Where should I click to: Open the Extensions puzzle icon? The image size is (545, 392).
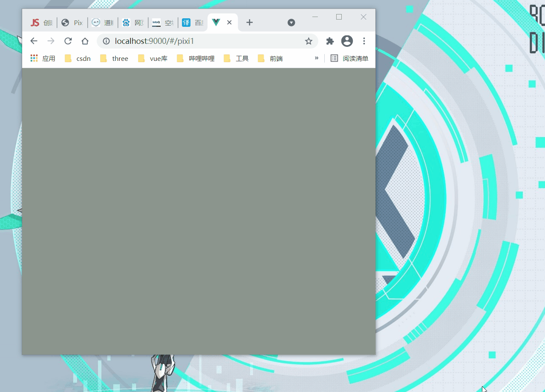pyautogui.click(x=330, y=41)
